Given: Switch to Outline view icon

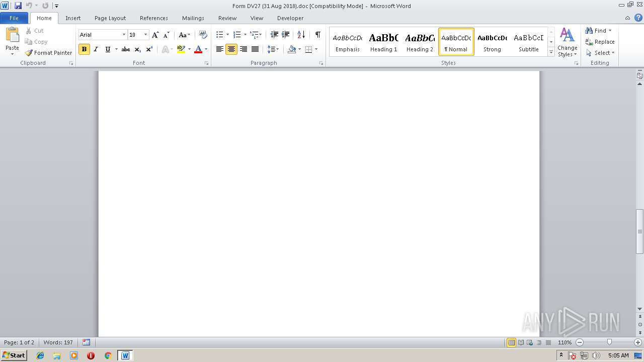Looking at the screenshot, I should (x=539, y=342).
